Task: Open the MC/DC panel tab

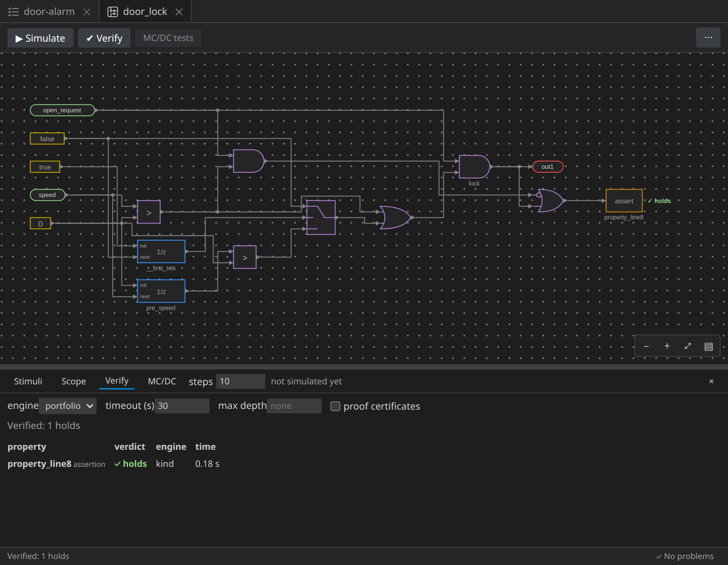Action: click(x=162, y=381)
